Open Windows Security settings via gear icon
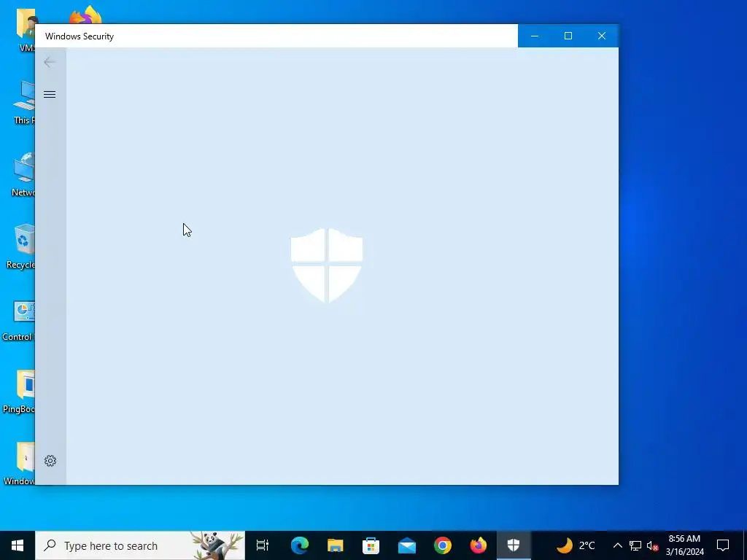747x560 pixels. tap(50, 461)
